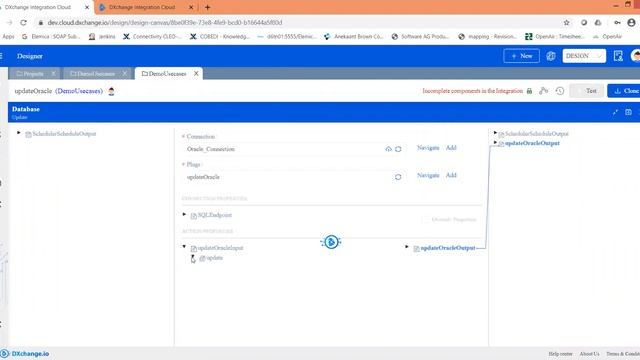
Task: Expand updateOracleOutput in right panel
Action: point(495,142)
